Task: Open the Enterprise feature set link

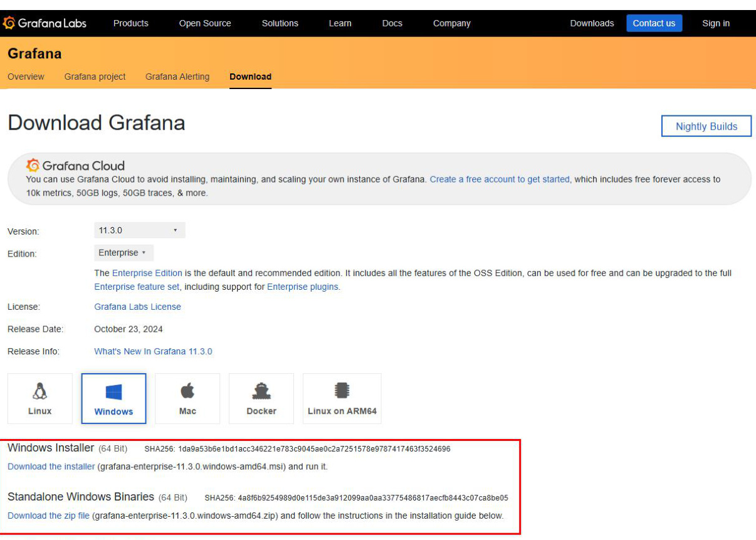Action: click(136, 287)
